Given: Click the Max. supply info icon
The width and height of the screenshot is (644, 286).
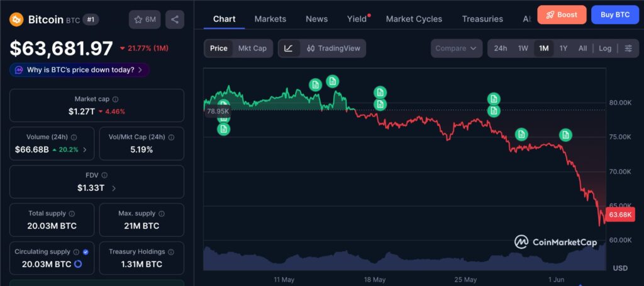Looking at the screenshot, I should (162, 214).
